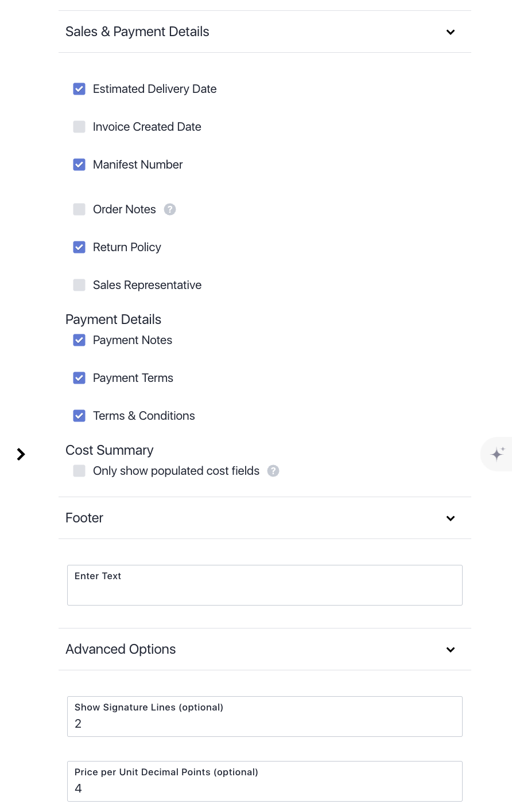Enable Only show populated cost fields
Screen dimensions: 512x812
tap(79, 471)
